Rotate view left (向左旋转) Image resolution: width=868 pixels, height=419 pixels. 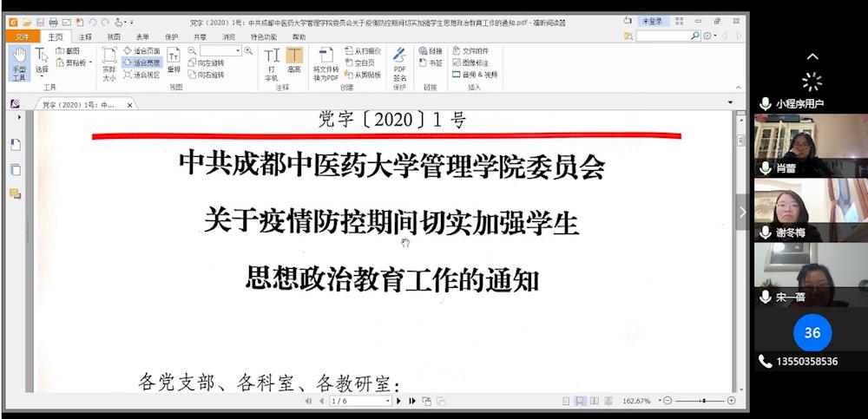(x=206, y=62)
